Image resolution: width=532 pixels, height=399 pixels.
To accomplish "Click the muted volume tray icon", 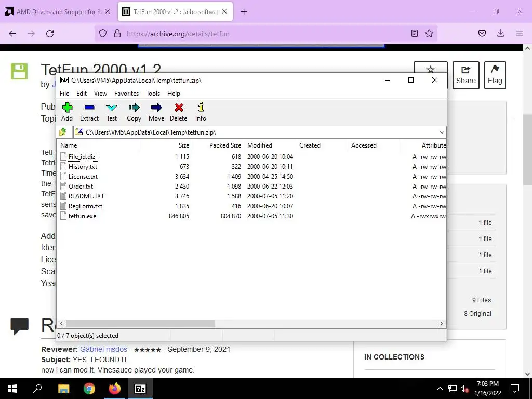I will [465, 389].
